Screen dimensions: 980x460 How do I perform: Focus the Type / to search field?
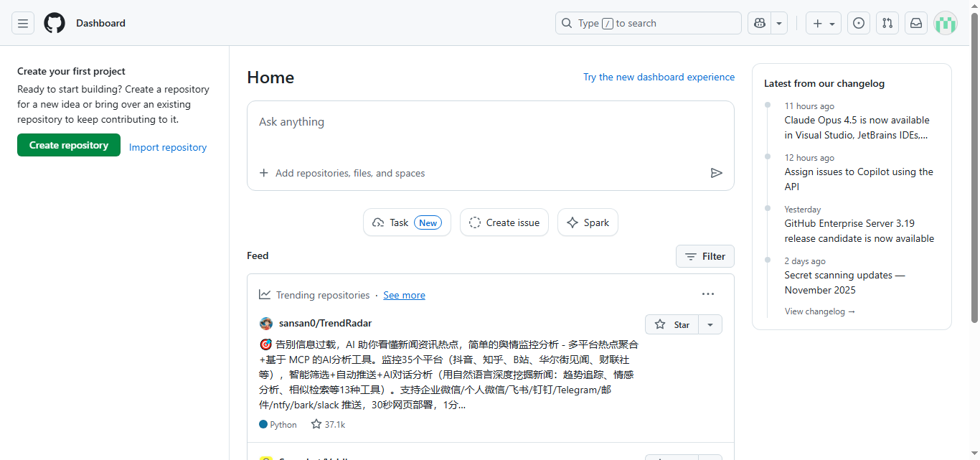649,23
